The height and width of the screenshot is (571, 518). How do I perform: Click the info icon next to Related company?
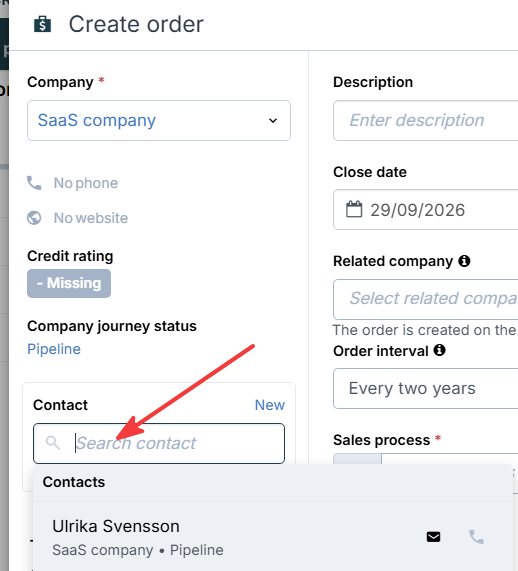pos(464,261)
